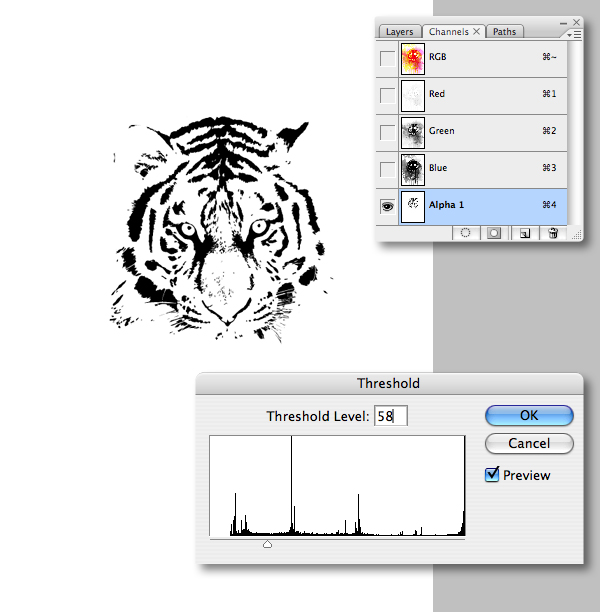
Task: Select the RGB channel name
Action: pyautogui.click(x=438, y=57)
